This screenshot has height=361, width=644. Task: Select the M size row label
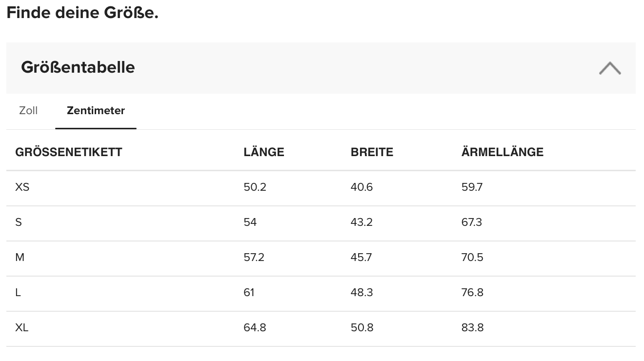coord(20,258)
